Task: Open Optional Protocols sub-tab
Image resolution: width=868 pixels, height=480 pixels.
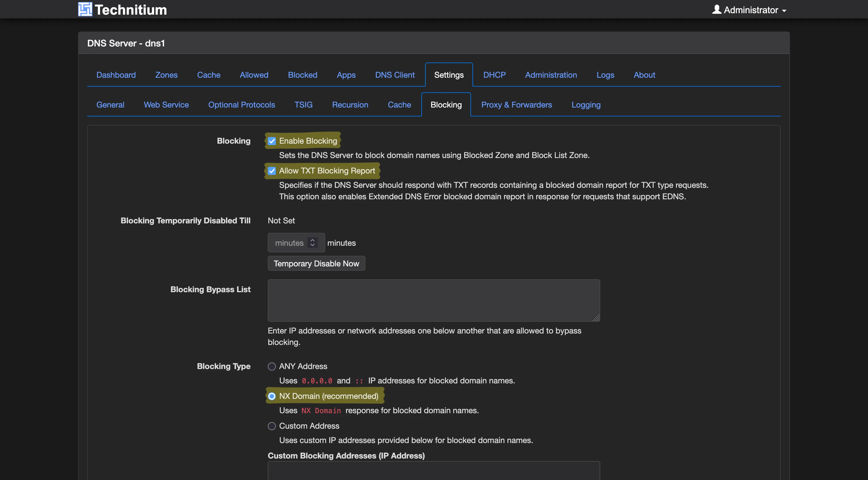Action: 241,105
